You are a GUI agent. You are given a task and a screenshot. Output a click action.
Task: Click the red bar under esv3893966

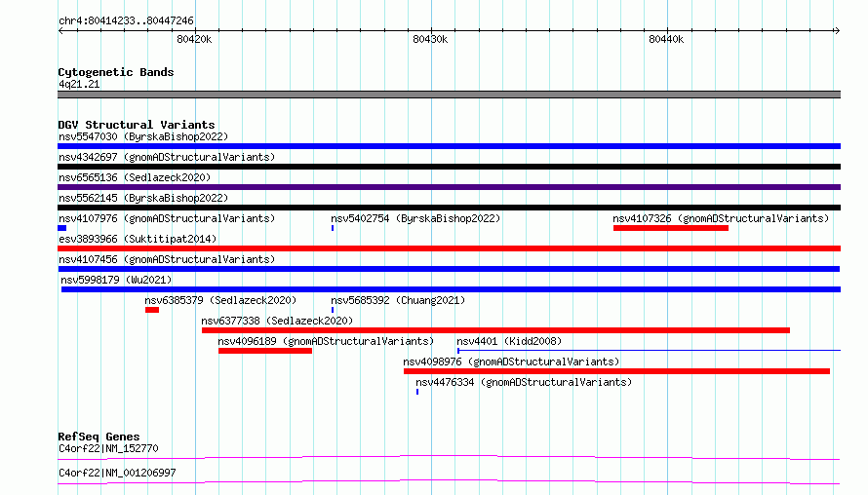(x=449, y=248)
